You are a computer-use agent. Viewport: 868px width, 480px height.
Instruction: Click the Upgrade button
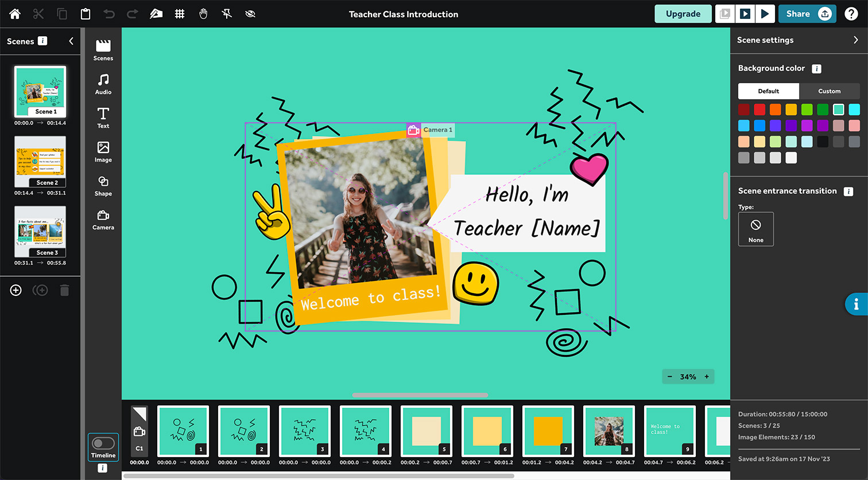click(683, 14)
